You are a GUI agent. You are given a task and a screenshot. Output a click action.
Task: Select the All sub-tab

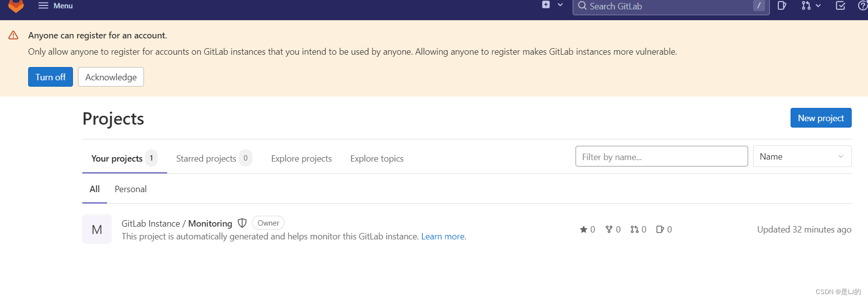(95, 189)
